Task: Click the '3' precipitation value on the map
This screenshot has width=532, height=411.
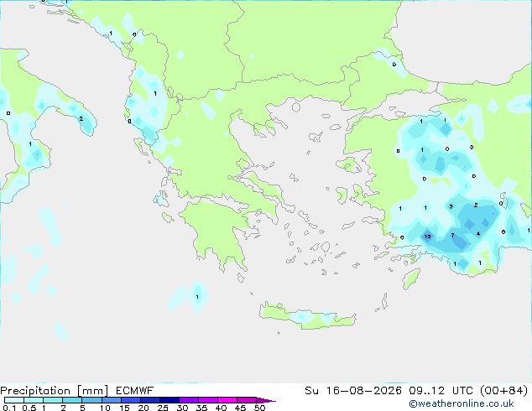Action: [x=451, y=206]
